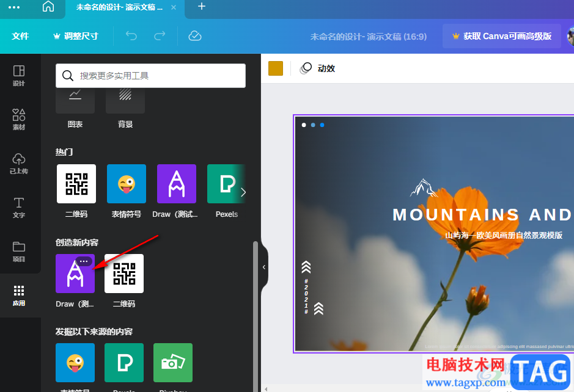Open the 项目 projects panel
This screenshot has width=574, height=392.
[x=19, y=252]
